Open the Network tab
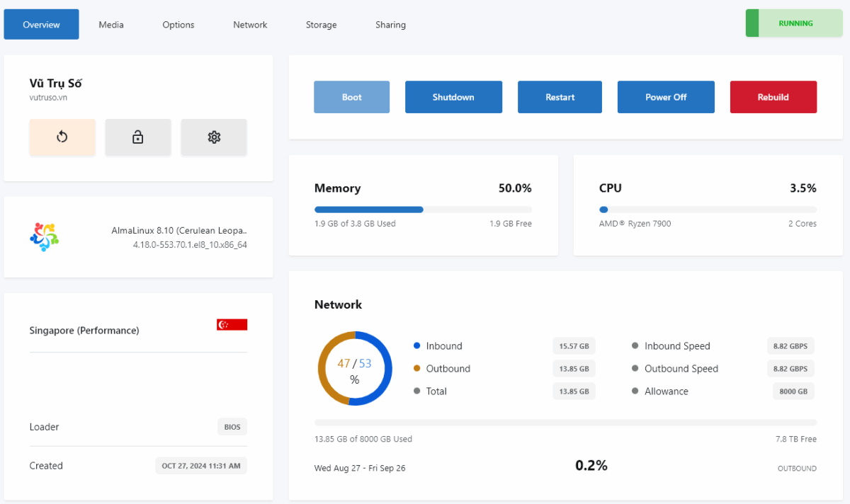This screenshot has width=850, height=504. pos(250,25)
